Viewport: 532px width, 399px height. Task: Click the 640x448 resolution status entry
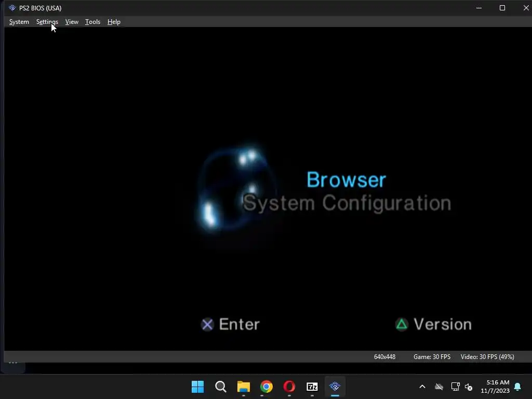coord(384,356)
